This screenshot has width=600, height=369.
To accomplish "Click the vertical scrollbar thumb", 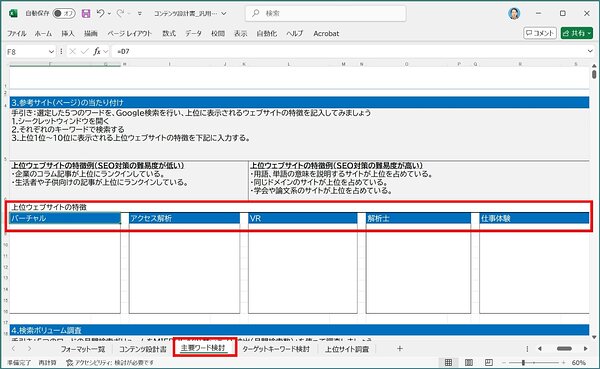I will 594,74.
